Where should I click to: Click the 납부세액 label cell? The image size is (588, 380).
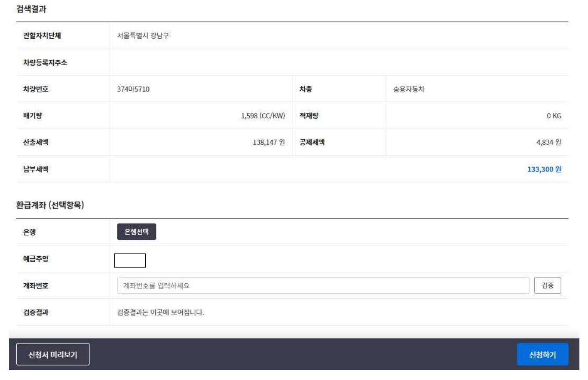pyautogui.click(x=35, y=169)
